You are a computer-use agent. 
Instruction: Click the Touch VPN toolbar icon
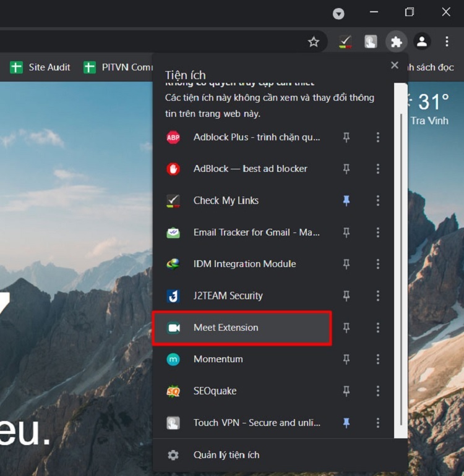coord(371,41)
